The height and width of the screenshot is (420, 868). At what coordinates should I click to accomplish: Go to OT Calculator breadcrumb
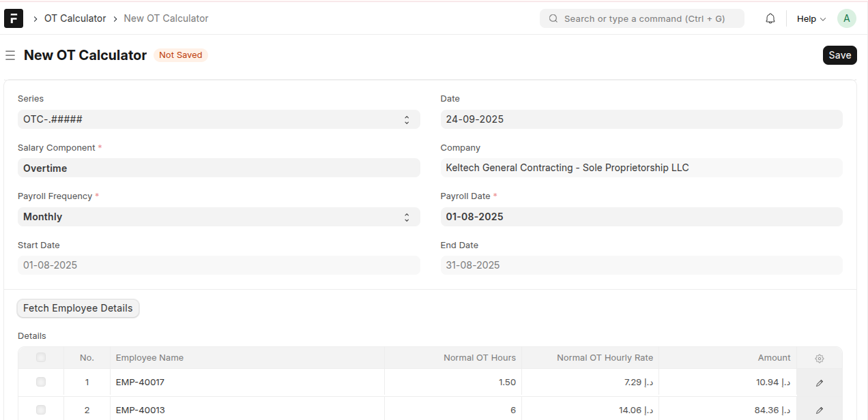pos(75,18)
